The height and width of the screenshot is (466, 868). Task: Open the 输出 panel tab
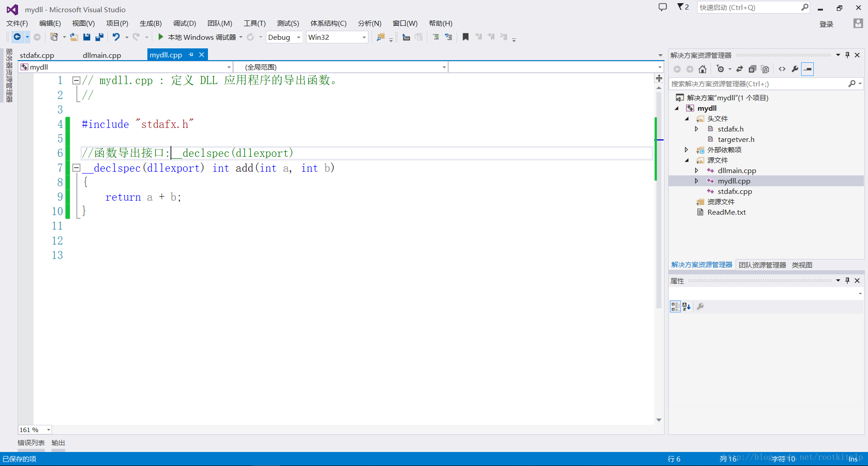click(x=58, y=443)
